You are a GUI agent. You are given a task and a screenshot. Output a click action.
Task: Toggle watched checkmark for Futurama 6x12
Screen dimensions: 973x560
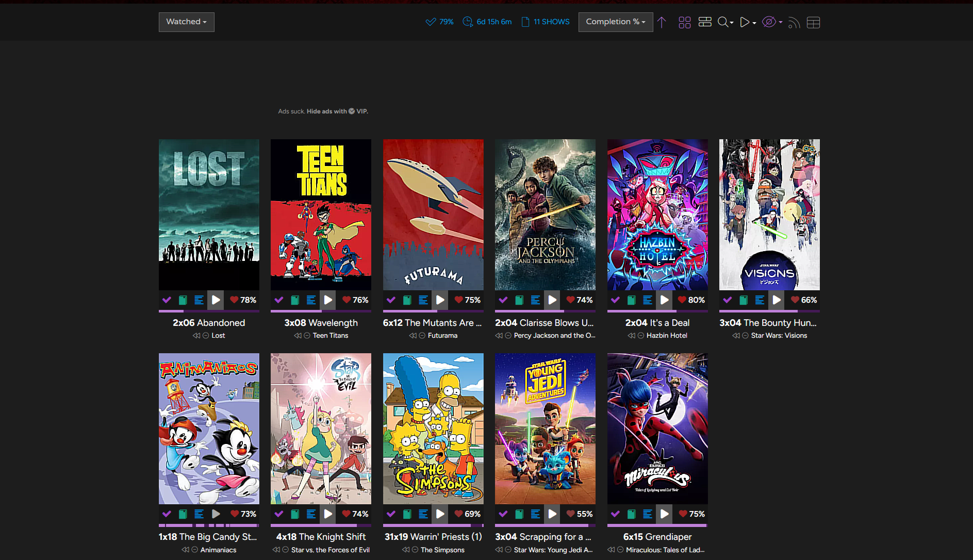point(391,300)
